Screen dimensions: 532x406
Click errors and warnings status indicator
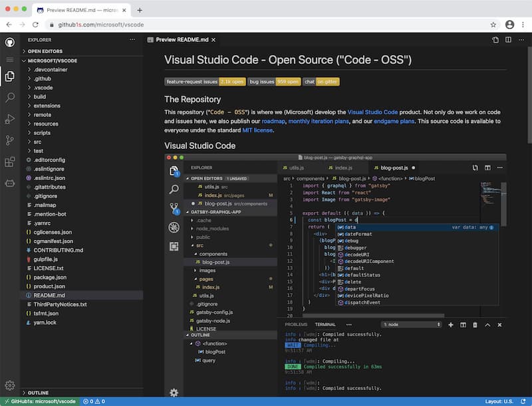point(94,401)
